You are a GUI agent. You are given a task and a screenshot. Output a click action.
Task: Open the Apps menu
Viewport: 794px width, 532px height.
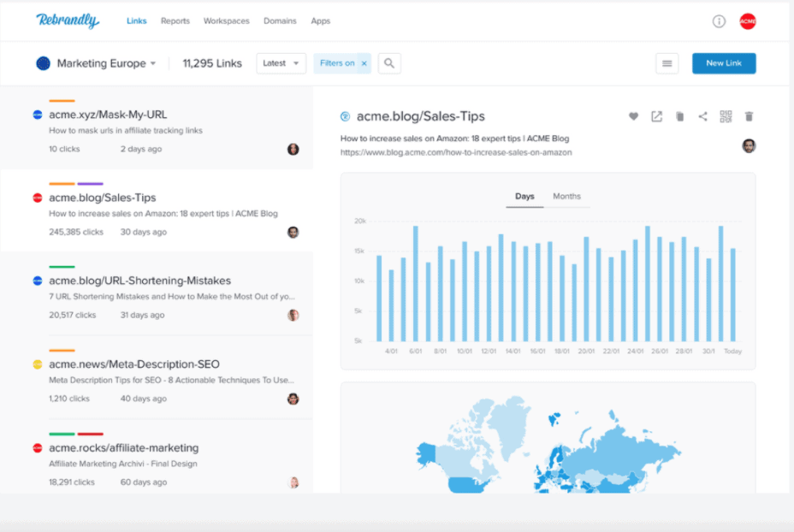click(x=321, y=21)
